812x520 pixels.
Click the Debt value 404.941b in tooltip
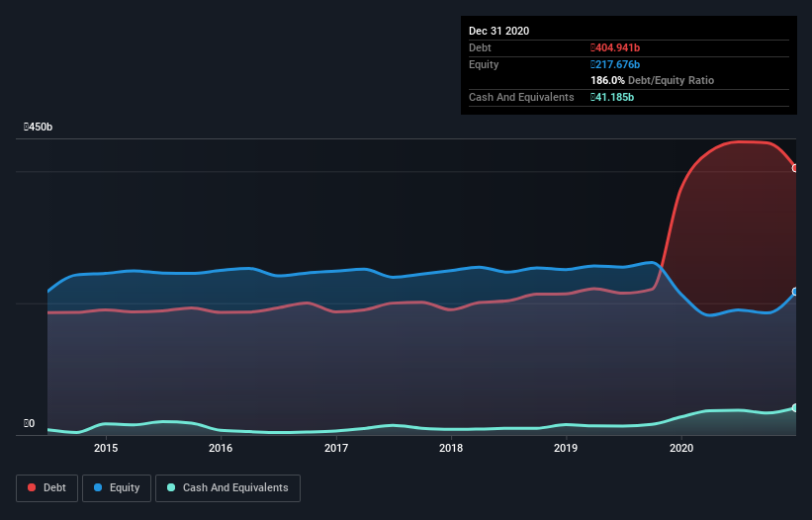(615, 47)
